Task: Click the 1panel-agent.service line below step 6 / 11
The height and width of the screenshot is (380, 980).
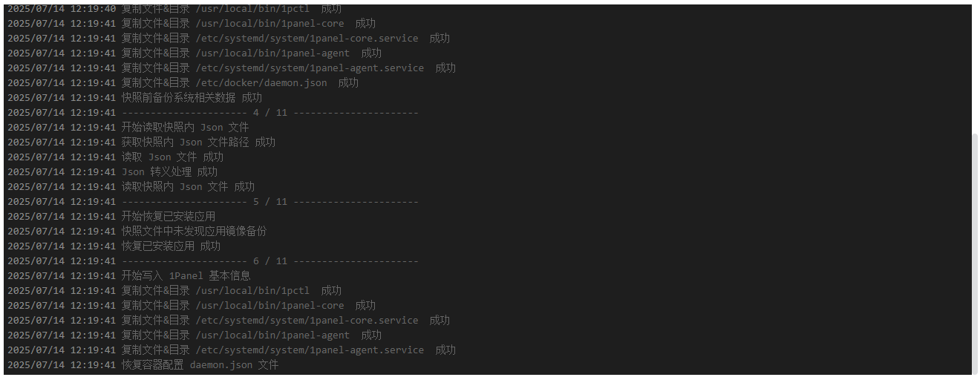Action: click(232, 350)
